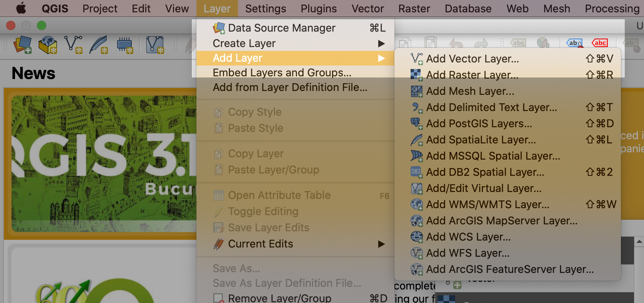Open the Processing menu
644x303 pixels.
pyautogui.click(x=612, y=8)
